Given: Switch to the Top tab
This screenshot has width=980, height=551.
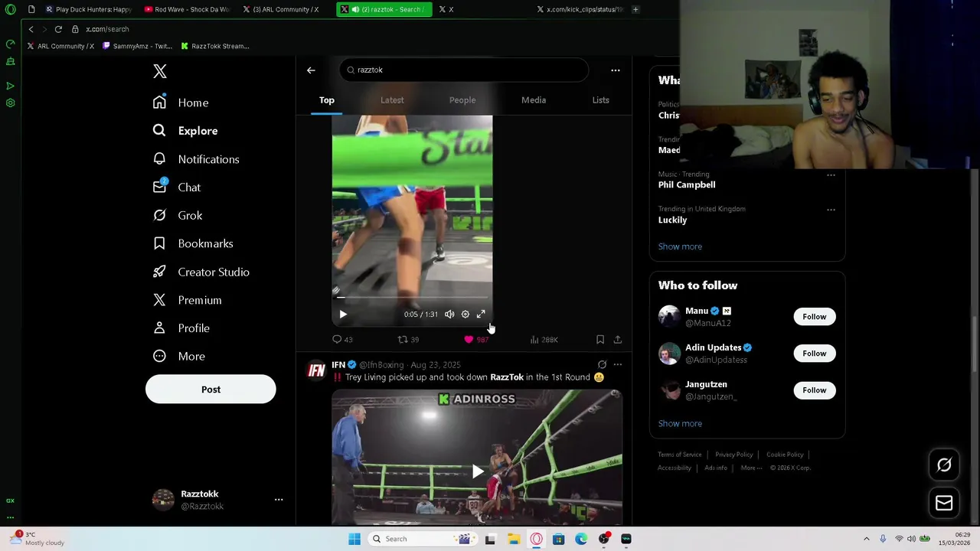Looking at the screenshot, I should point(327,100).
